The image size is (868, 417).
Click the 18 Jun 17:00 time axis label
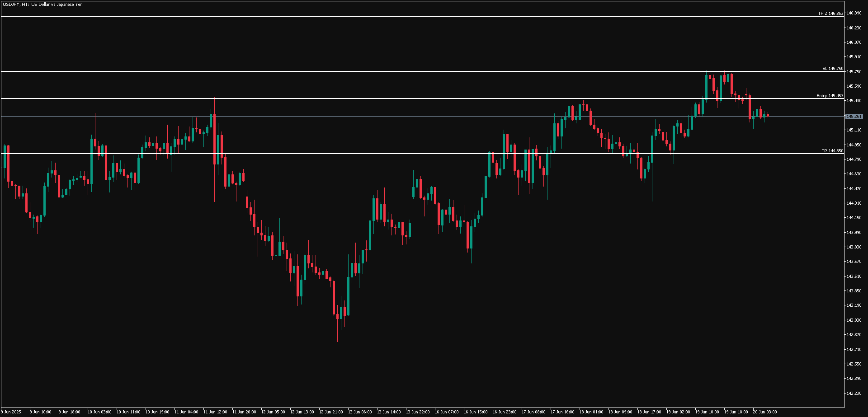point(649,412)
